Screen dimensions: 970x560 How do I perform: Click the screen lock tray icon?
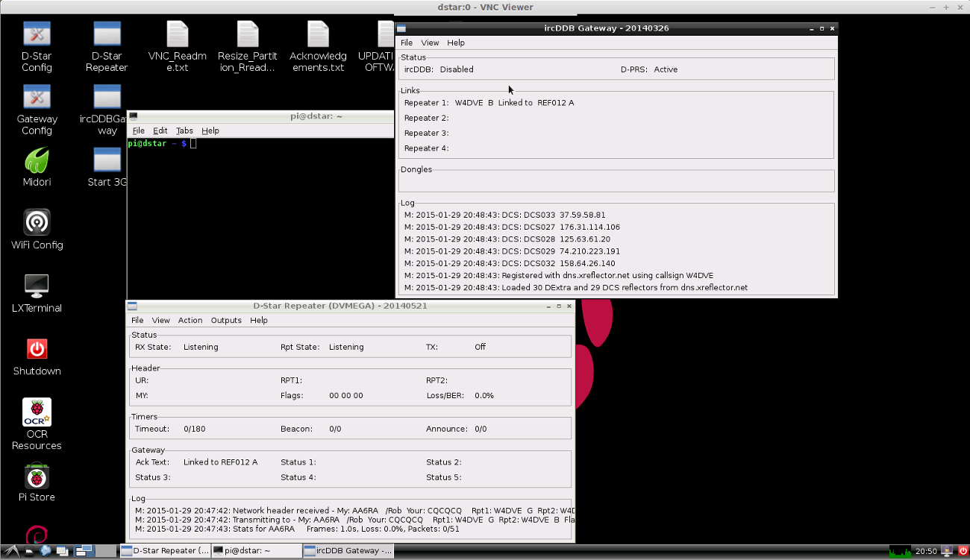point(946,551)
